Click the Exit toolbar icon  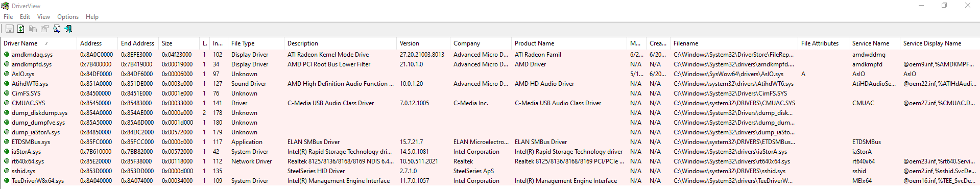(x=68, y=29)
